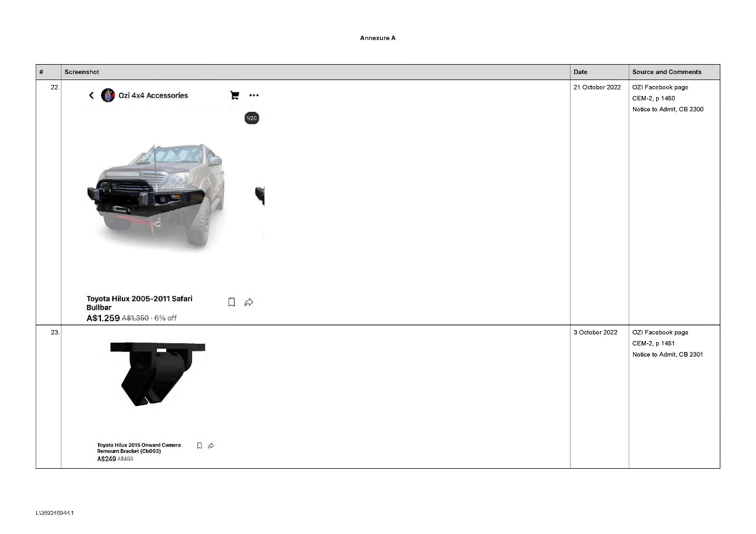Open the shopping cart icon
The width and height of the screenshot is (756, 534).
point(235,95)
